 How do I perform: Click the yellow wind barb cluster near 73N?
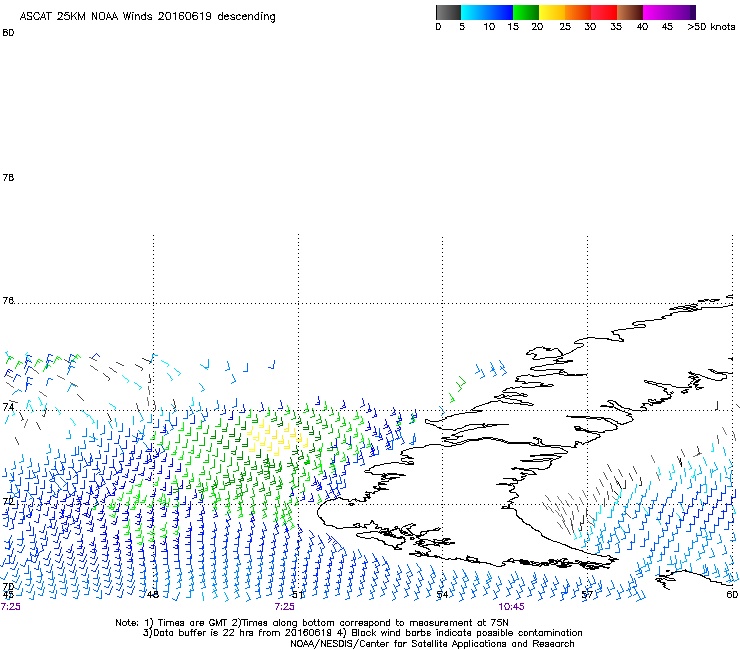(278, 438)
